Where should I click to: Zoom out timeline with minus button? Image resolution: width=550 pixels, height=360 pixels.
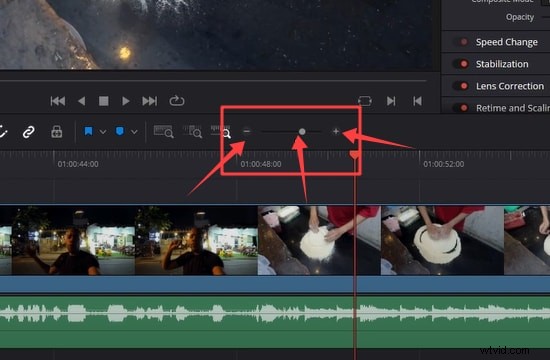pyautogui.click(x=247, y=131)
